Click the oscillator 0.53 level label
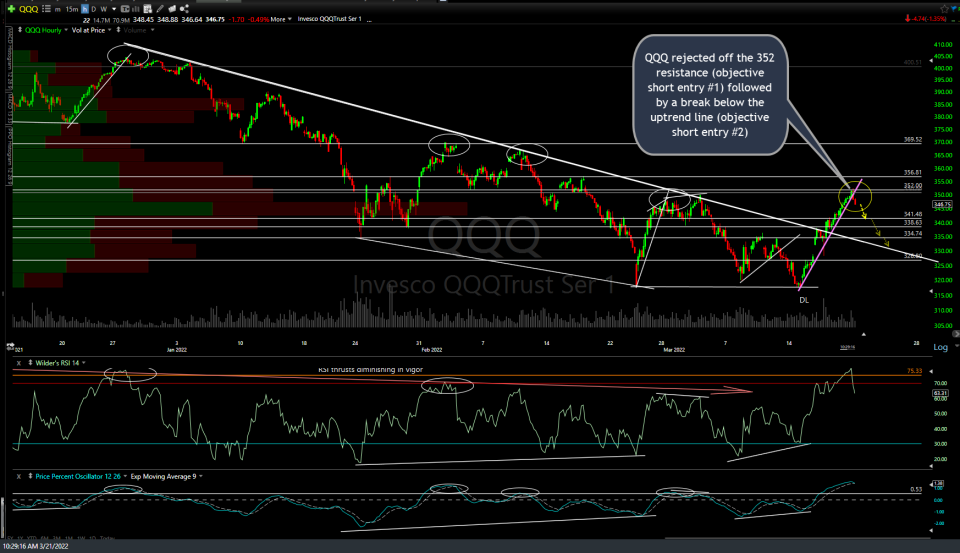Screen dimensions: 960x553 click(x=916, y=489)
